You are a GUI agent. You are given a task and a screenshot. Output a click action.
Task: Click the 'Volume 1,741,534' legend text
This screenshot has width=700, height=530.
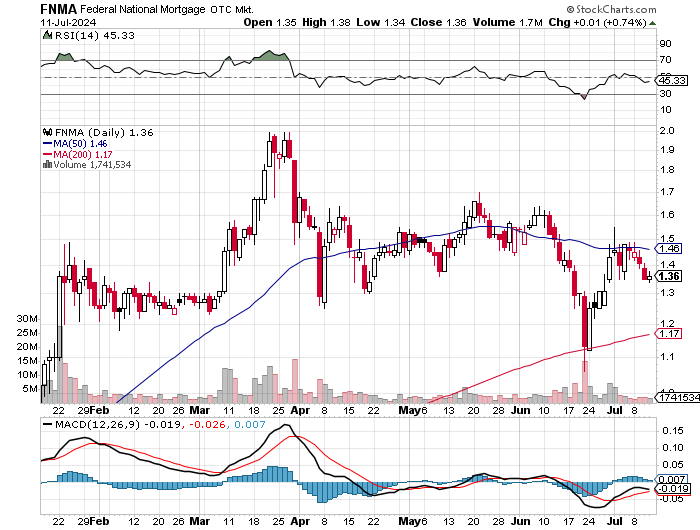tap(92, 165)
